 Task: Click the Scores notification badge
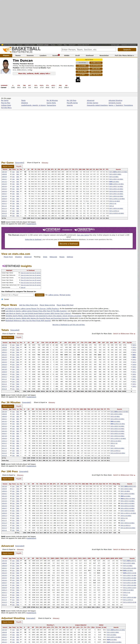tap(59, 55)
